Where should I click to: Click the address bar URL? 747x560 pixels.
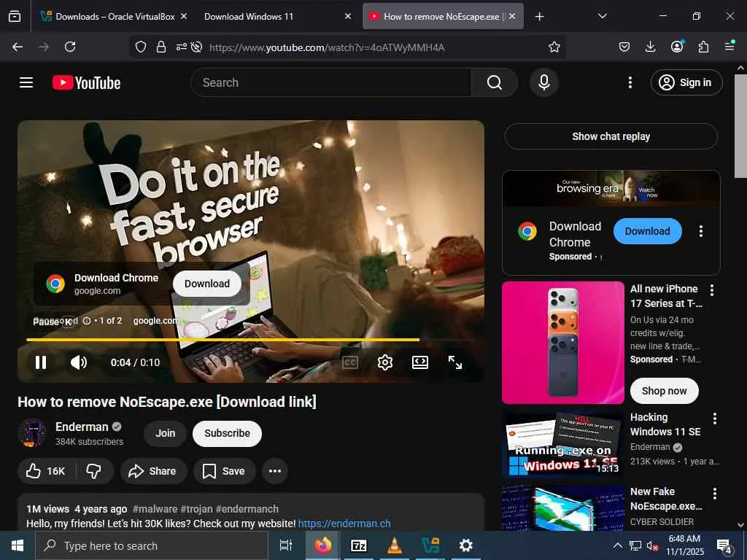coord(327,47)
